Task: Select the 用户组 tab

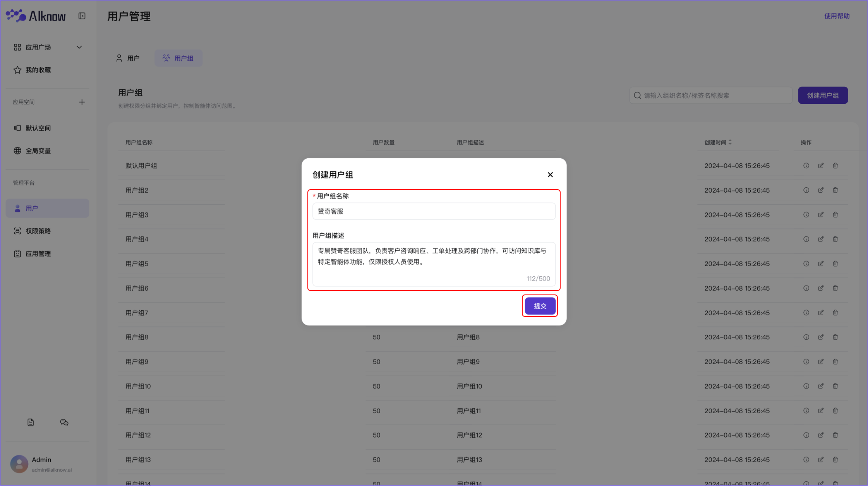Action: pyautogui.click(x=178, y=58)
